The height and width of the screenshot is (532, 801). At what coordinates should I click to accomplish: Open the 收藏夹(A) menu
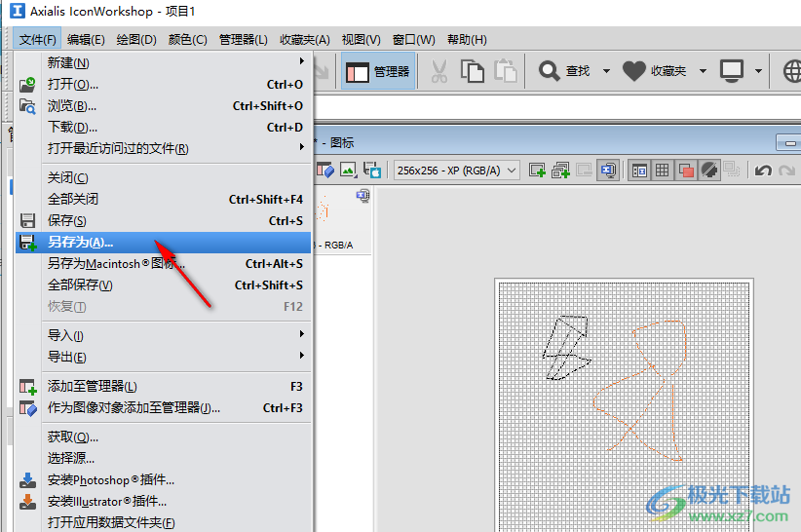point(304,40)
